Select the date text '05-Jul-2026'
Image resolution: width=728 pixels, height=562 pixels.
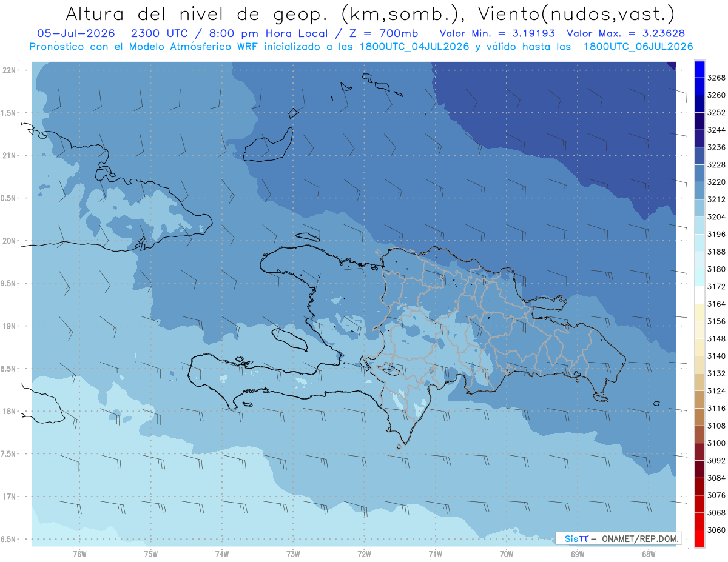tap(75, 33)
